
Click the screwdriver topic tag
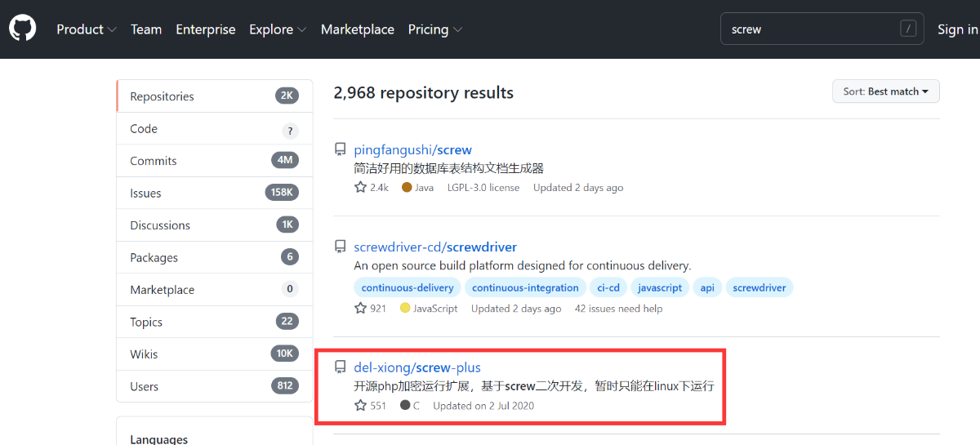(759, 287)
